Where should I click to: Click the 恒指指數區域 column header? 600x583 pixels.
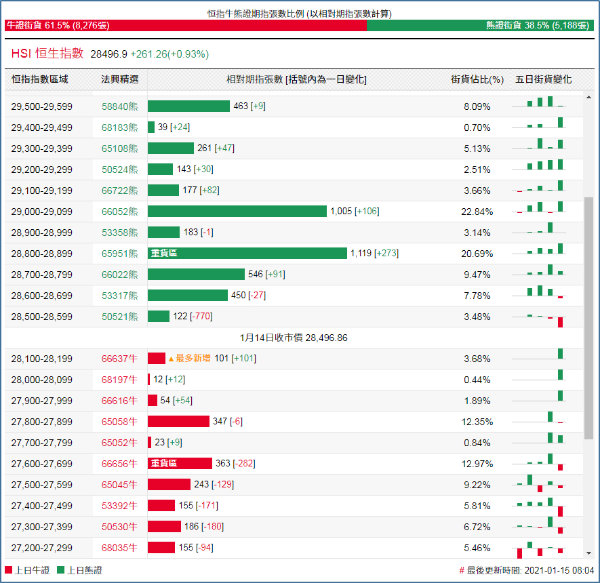click(x=40, y=79)
